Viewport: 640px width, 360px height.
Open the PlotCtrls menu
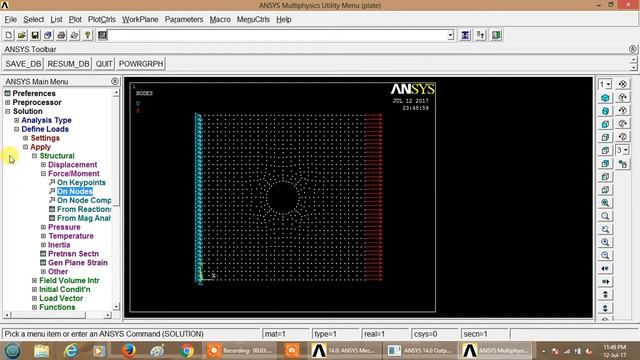(x=102, y=19)
